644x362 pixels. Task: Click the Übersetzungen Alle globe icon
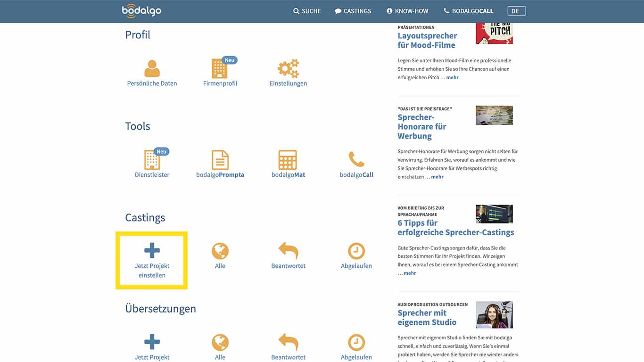click(x=220, y=343)
